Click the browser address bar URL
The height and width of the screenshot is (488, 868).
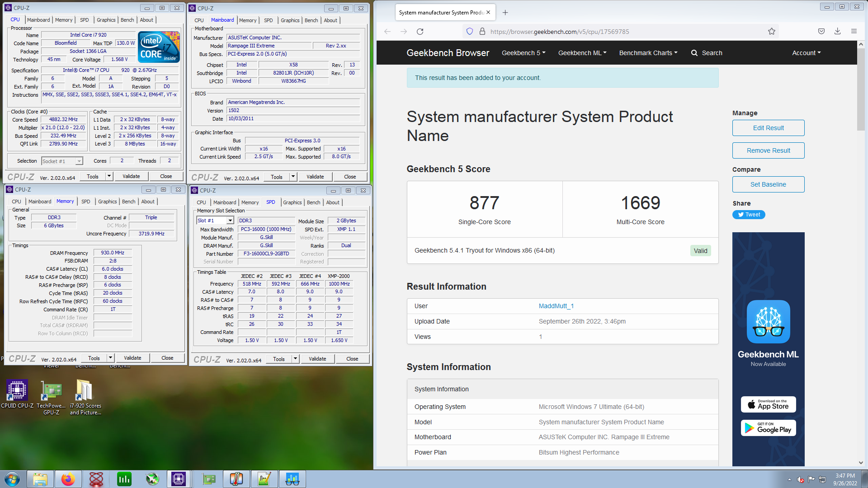click(x=560, y=32)
